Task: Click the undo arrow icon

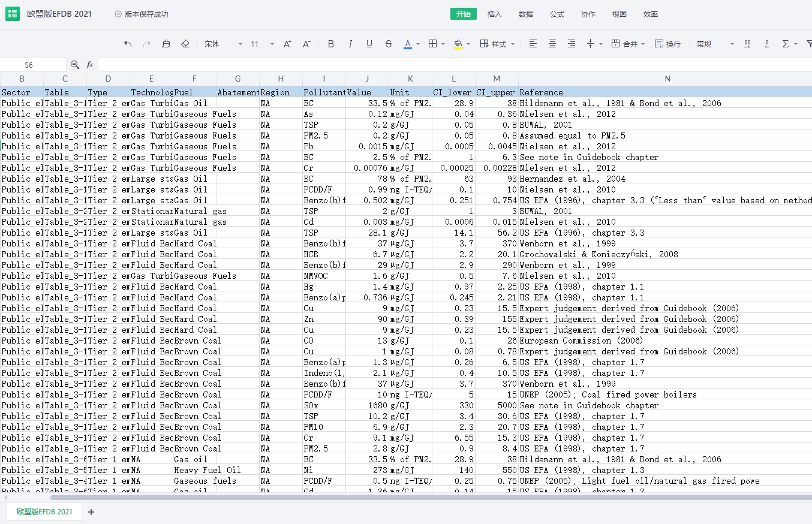Action: pos(128,44)
